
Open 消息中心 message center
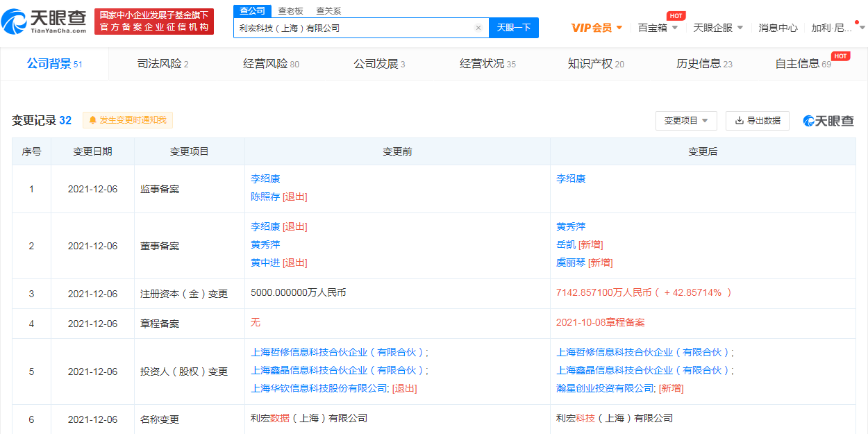(x=778, y=28)
